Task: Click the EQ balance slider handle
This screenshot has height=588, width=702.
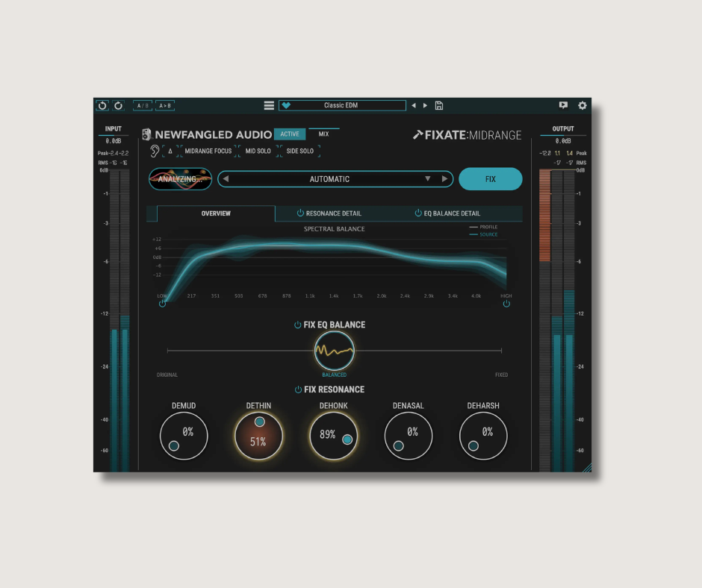Action: point(335,351)
